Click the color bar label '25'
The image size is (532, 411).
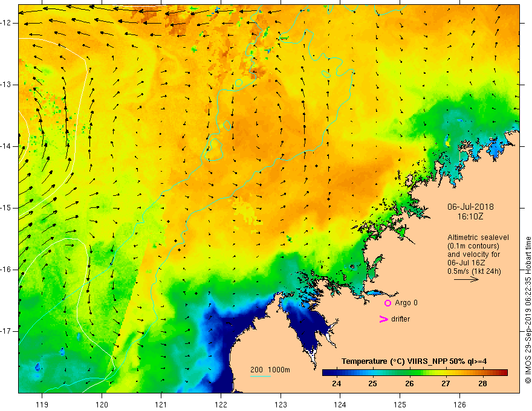point(372,384)
